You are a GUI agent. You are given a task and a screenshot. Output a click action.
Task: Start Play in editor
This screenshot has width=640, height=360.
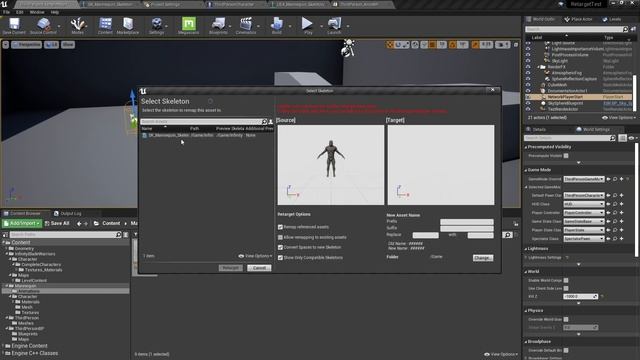click(x=307, y=25)
